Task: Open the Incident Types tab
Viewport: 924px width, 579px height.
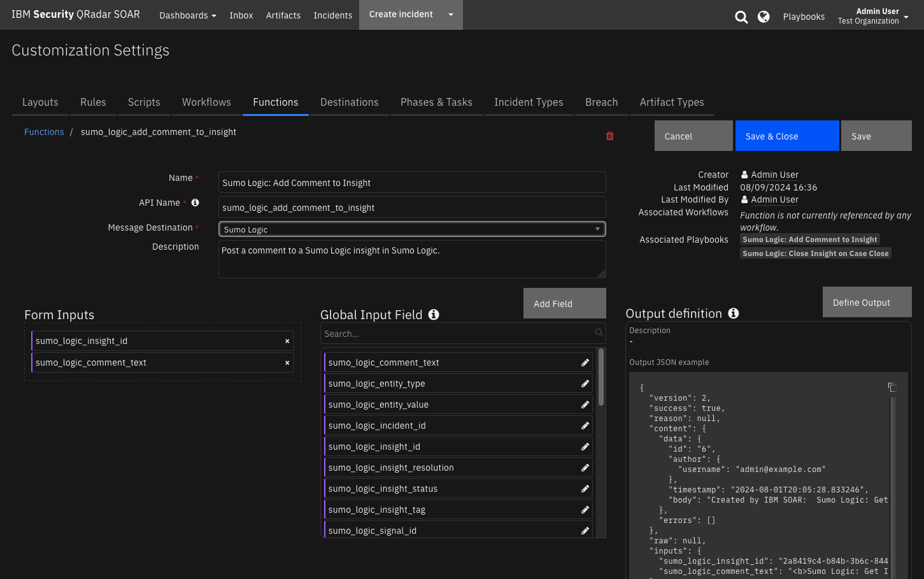Action: click(x=529, y=102)
